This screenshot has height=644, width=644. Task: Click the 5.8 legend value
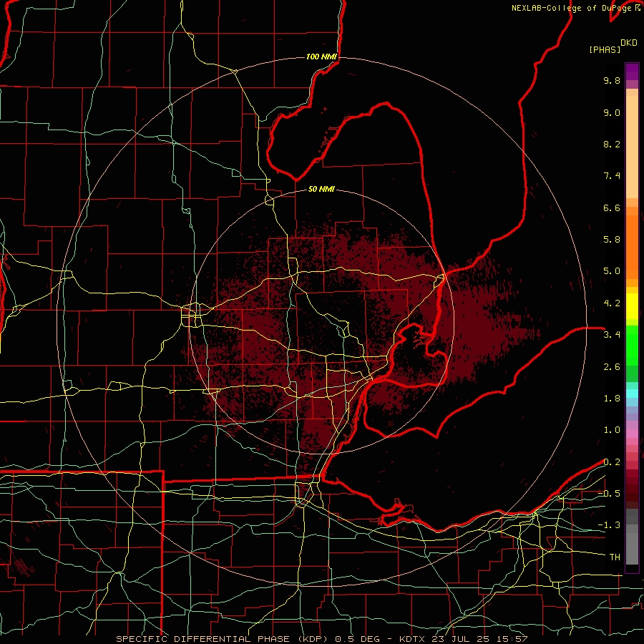(612, 240)
